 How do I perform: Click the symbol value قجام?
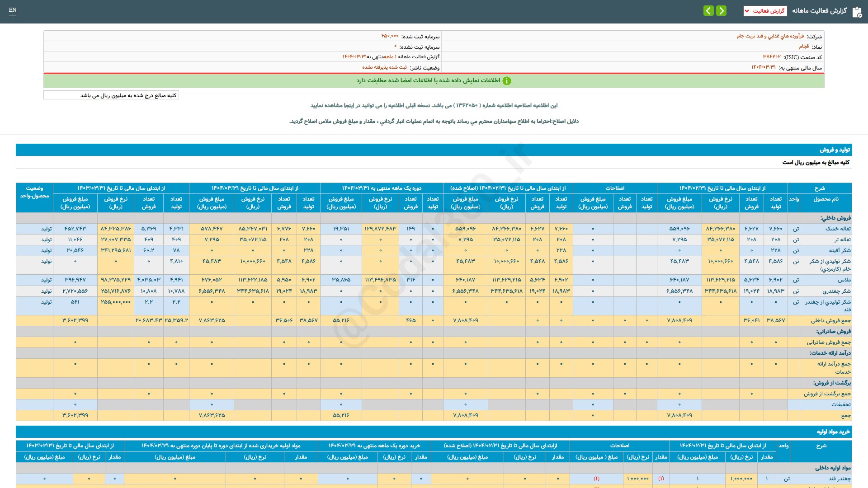point(804,47)
